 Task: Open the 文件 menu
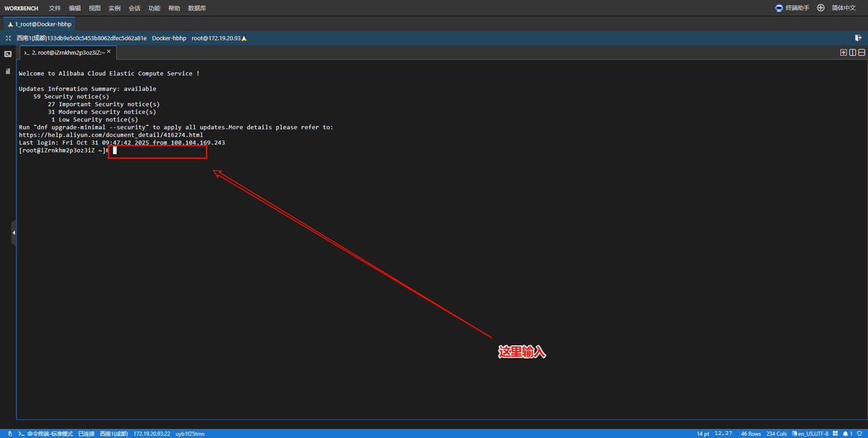click(x=55, y=8)
